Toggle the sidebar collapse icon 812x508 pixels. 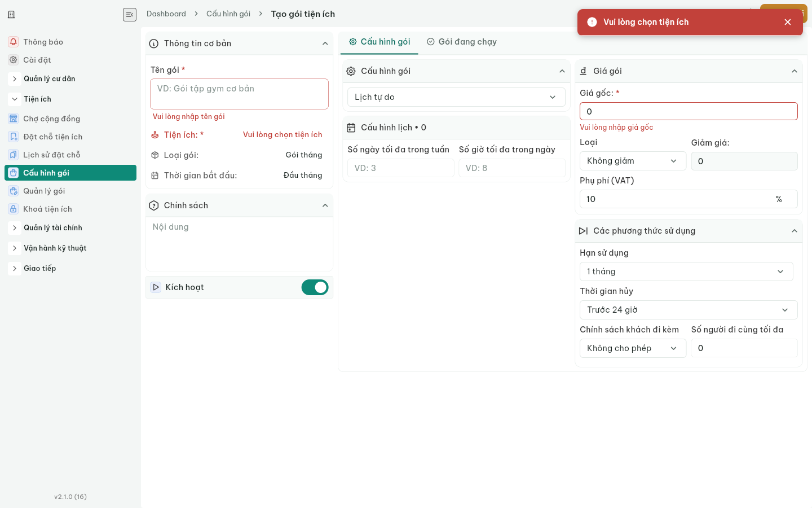130,15
